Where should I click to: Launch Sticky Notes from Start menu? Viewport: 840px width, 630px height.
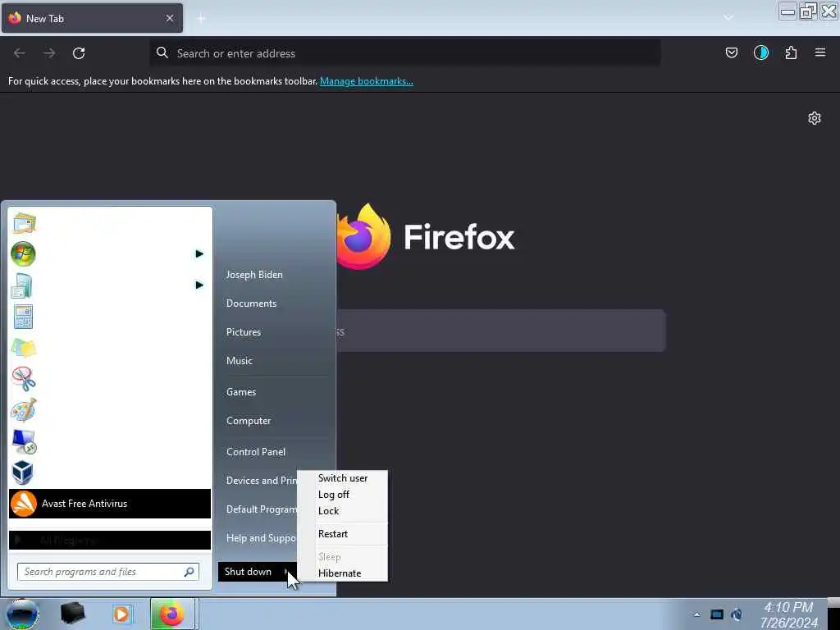(x=23, y=348)
